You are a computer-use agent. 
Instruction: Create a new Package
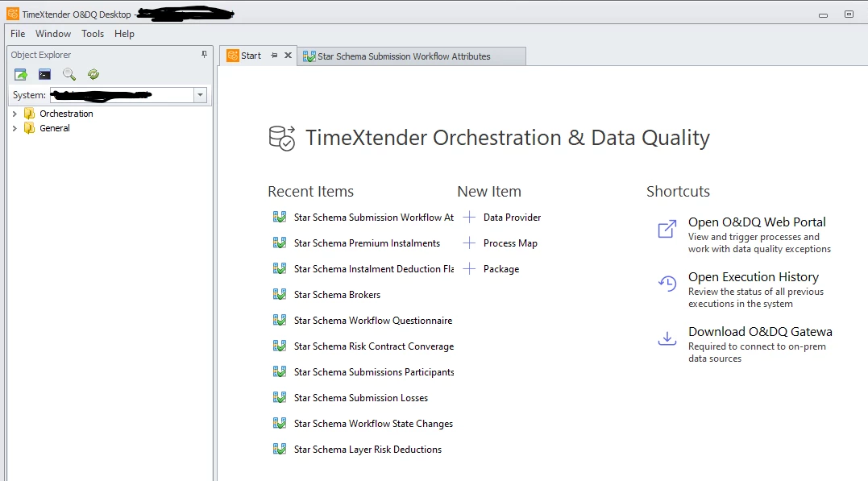pos(501,269)
